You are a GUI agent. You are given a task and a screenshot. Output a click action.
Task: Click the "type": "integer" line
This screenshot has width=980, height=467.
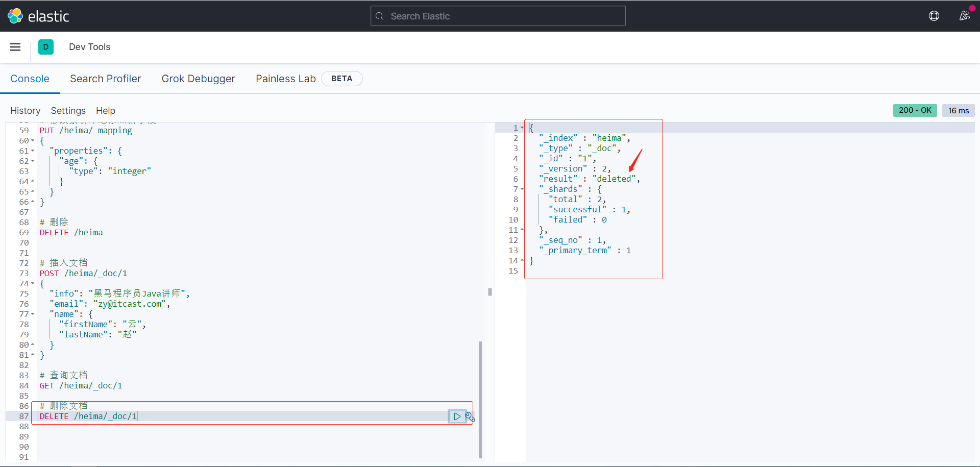110,171
